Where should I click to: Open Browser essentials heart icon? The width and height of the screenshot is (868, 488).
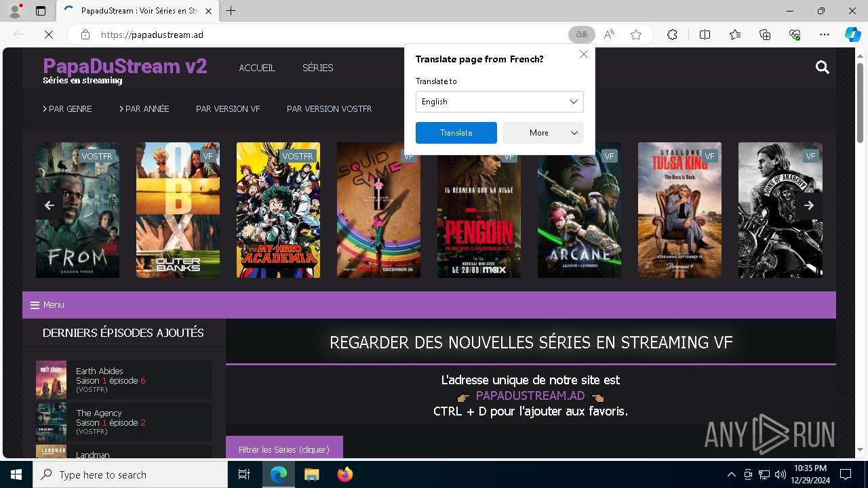(x=795, y=35)
